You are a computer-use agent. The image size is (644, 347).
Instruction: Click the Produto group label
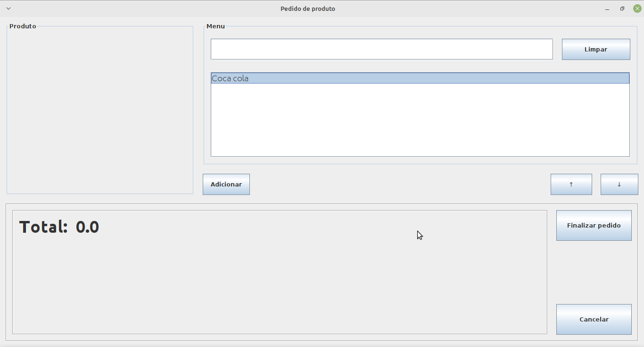pos(23,26)
